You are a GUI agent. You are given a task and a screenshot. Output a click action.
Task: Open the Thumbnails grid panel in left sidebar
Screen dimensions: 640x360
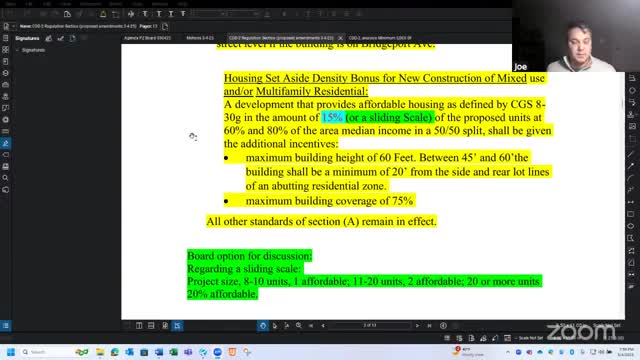pos(6,49)
